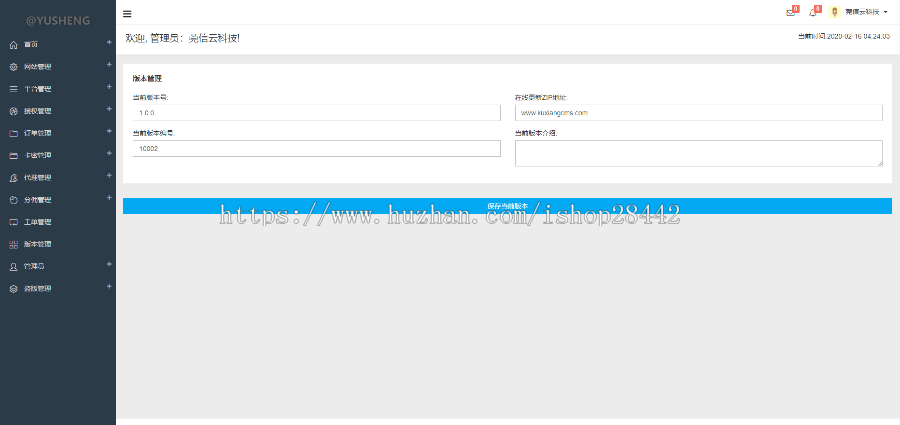Screen dimensions: 900x425
Task: Click the grid icon for 版本管理 in the sidebar
Action: point(14,245)
